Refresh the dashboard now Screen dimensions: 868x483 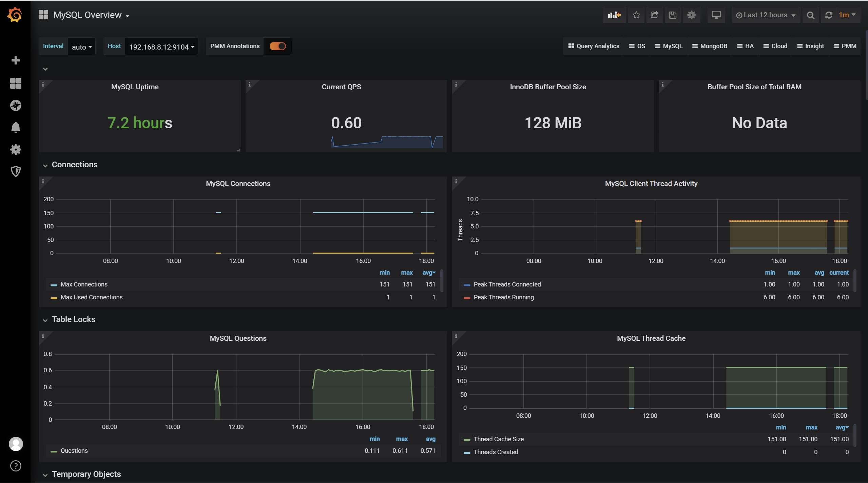point(829,15)
